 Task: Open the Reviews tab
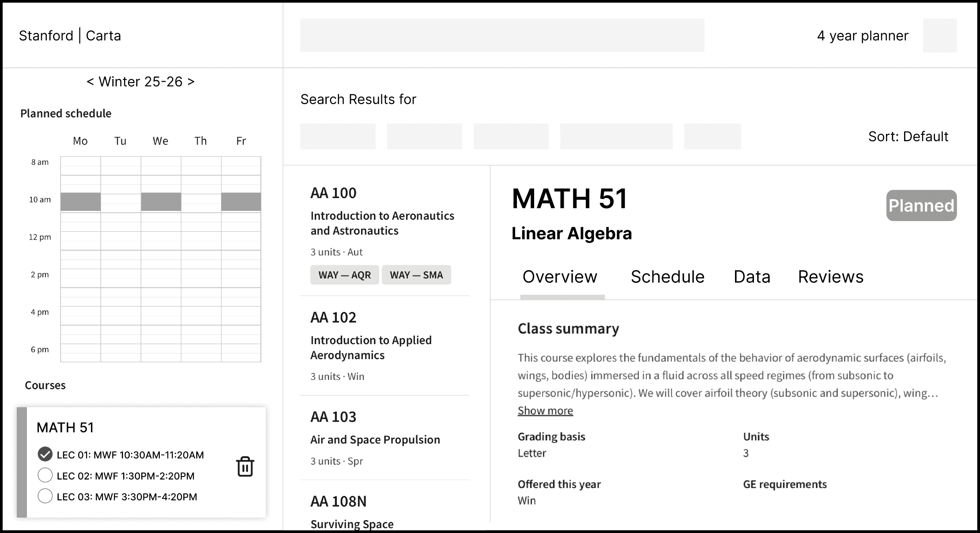pos(830,277)
